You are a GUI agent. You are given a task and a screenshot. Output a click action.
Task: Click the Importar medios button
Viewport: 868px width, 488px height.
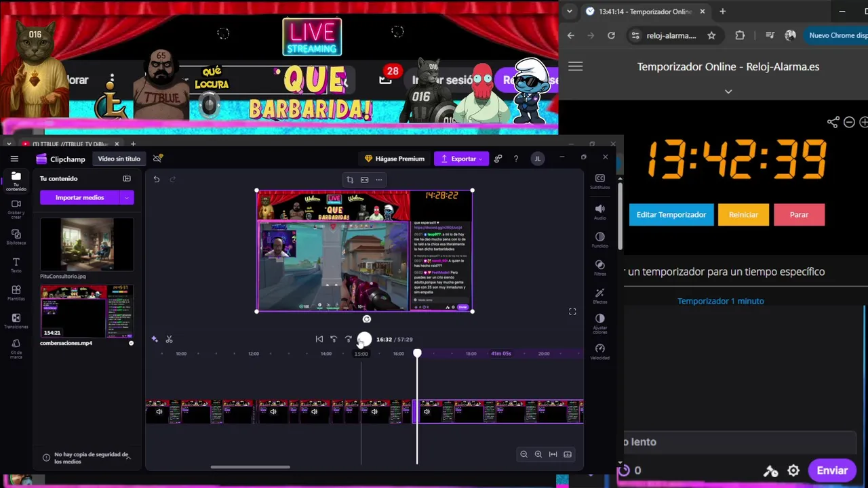tap(79, 197)
